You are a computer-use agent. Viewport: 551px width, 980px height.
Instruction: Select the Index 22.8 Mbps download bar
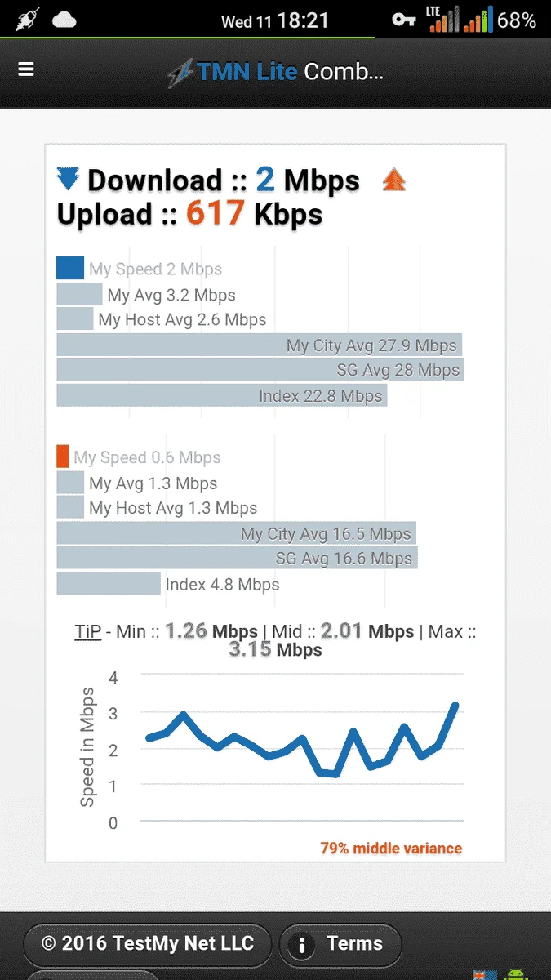222,396
